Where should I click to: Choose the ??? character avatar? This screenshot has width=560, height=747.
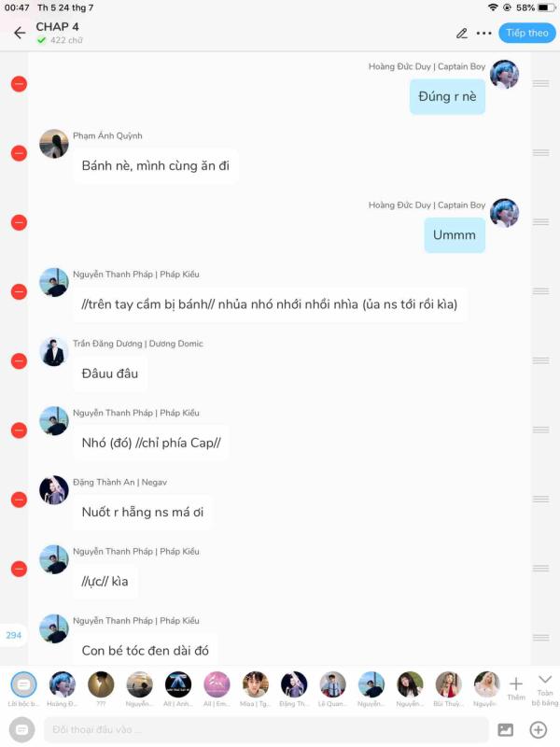click(101, 685)
